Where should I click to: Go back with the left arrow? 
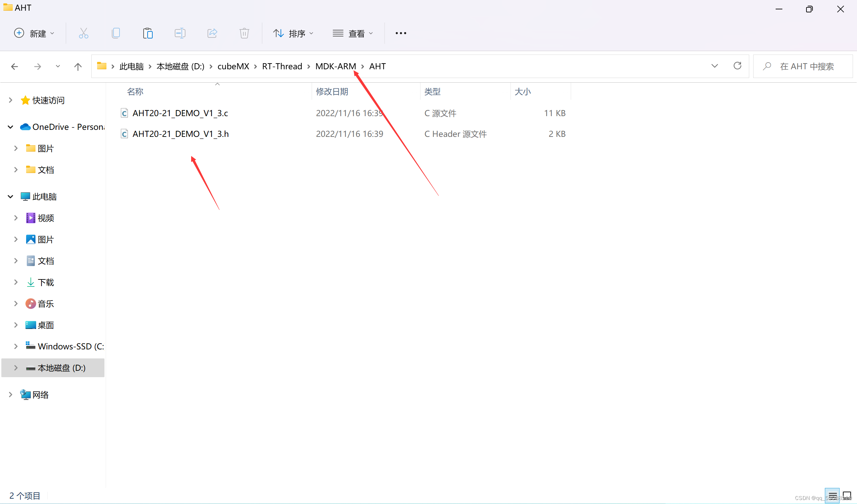click(x=15, y=67)
